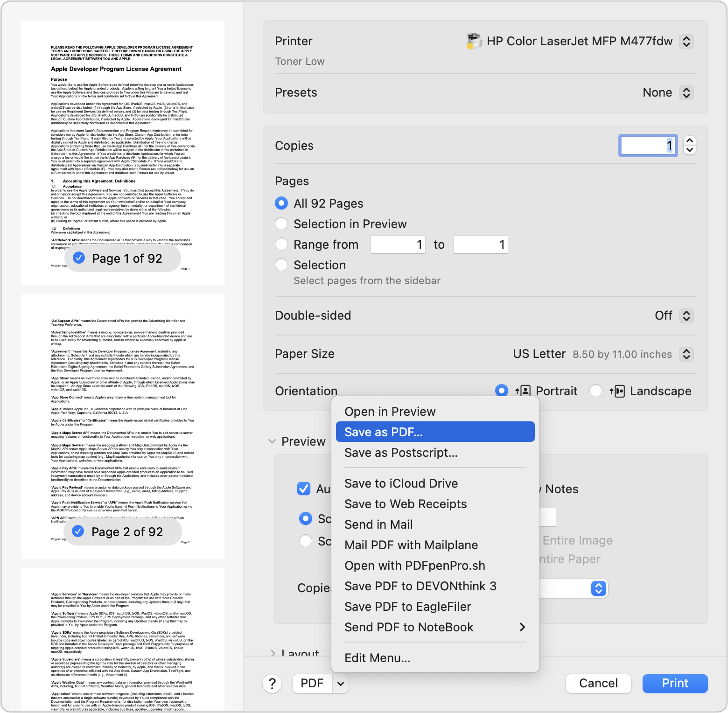Toggle the Page 1 of 92 checkmark
Screen dimensions: 728x713
79,258
